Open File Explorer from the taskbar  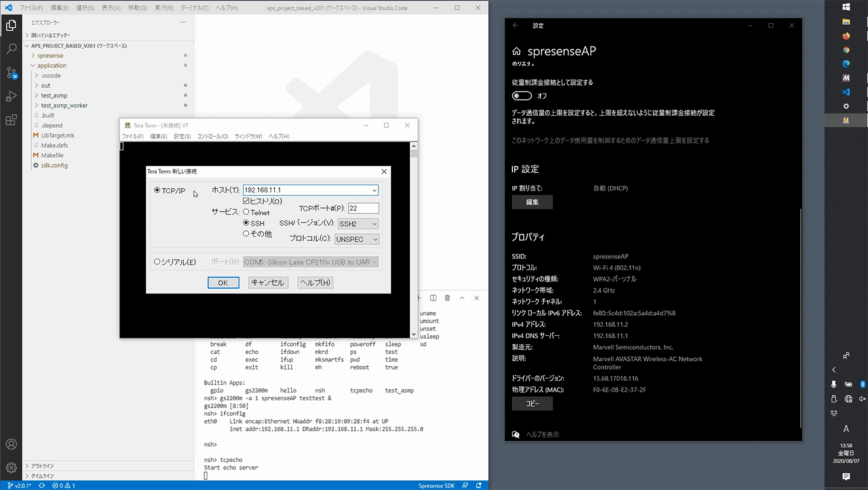coord(846,22)
